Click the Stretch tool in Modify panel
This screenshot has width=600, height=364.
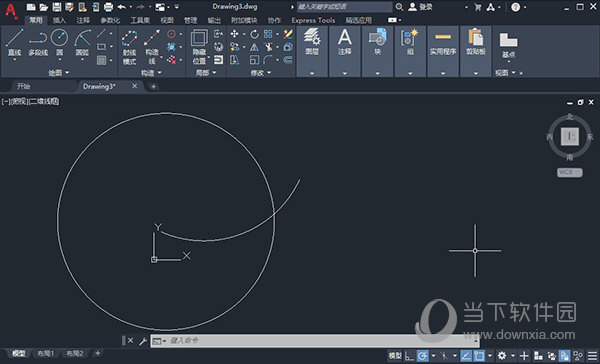click(x=234, y=60)
